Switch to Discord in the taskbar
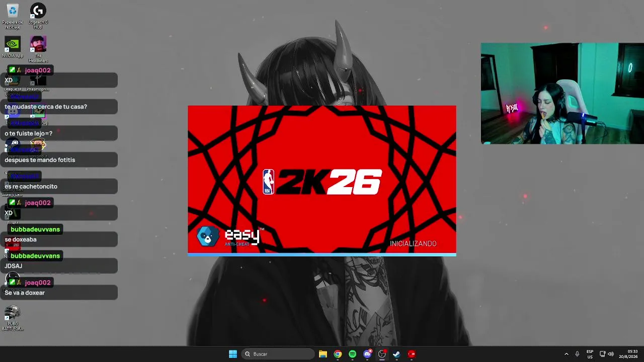 pos(367,354)
